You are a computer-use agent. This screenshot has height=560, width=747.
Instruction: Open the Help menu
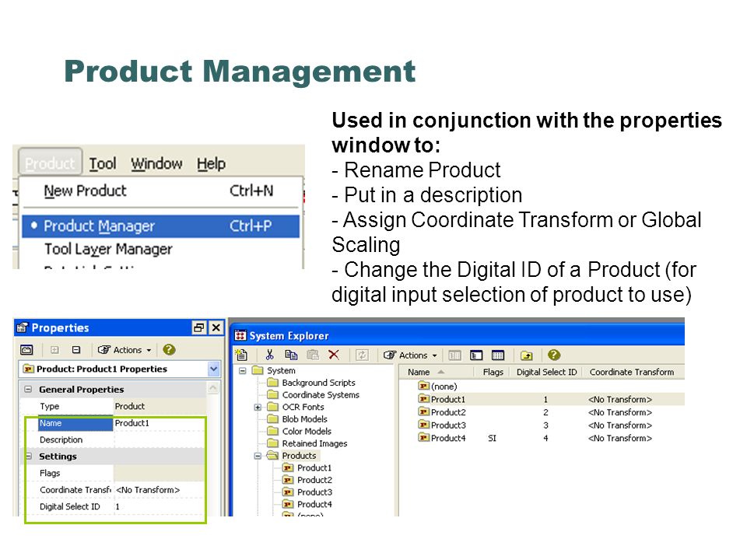tap(212, 164)
